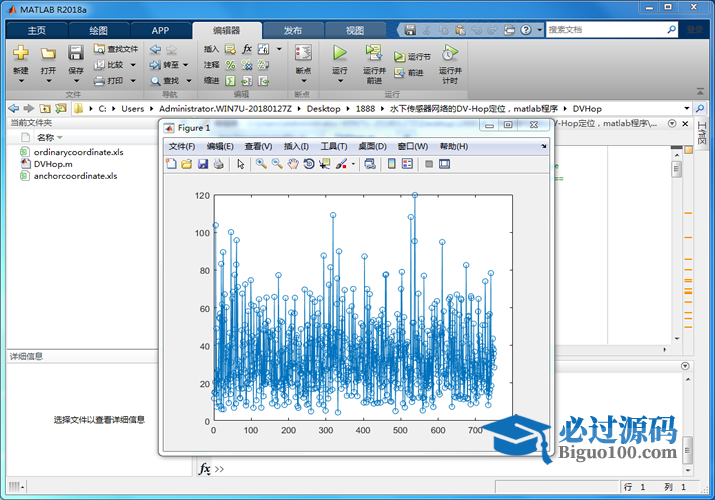Open the brush color dropdown arrow
This screenshot has width=715, height=500.
(x=353, y=165)
